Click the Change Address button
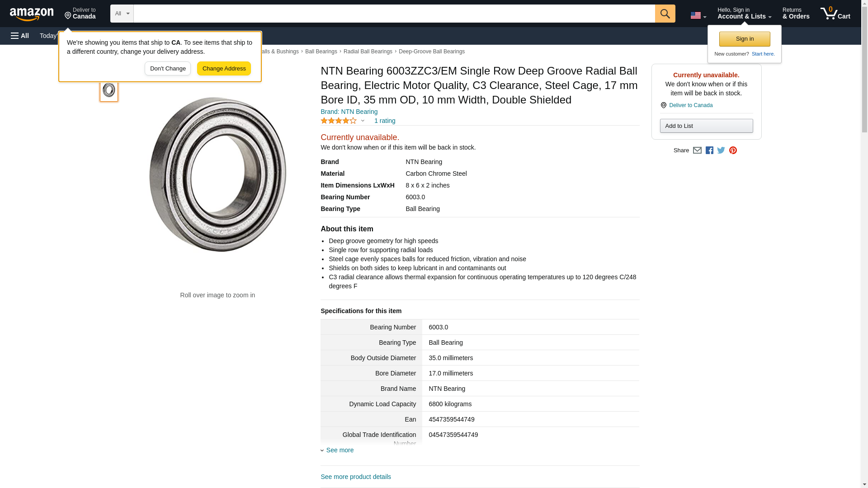This screenshot has width=868, height=488. click(224, 69)
